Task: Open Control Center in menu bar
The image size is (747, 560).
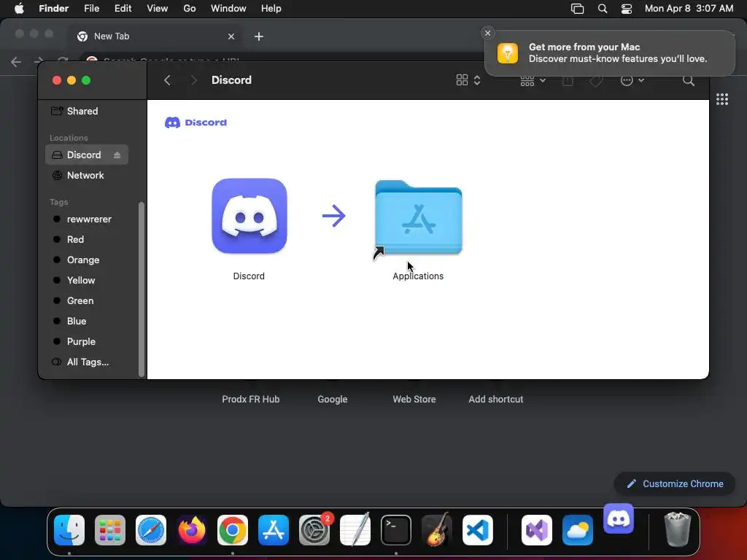Action: 627,9
